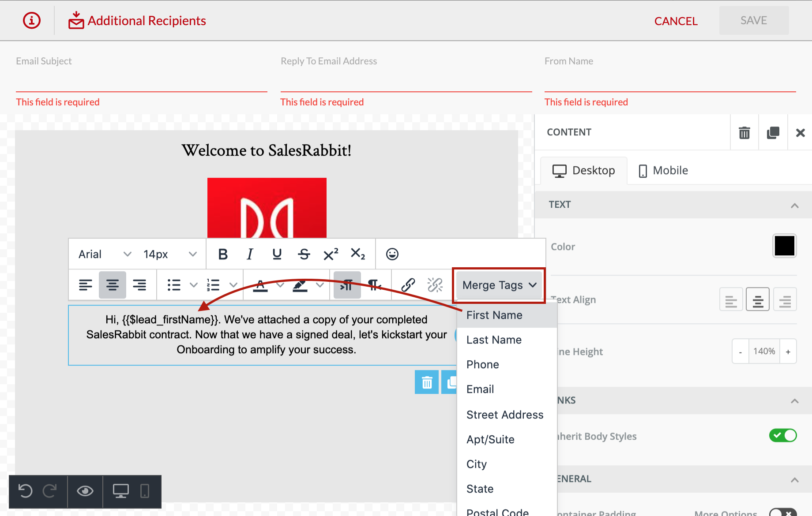812x516 pixels.
Task: Collapse the LINKS section
Action: 794,401
